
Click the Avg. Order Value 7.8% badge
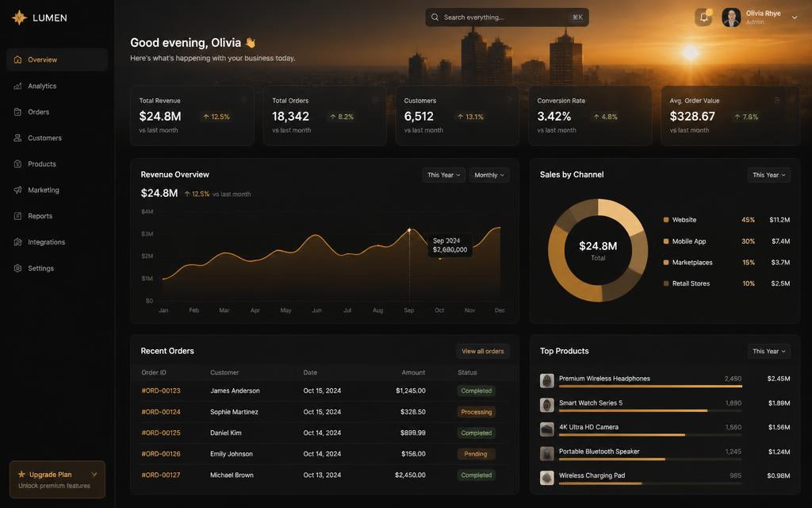point(746,117)
